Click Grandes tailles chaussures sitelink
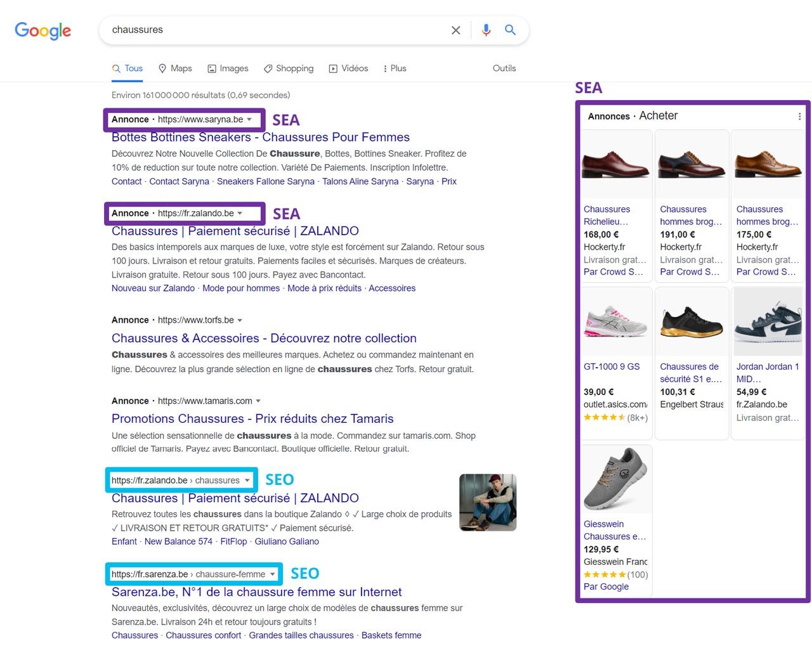812x653 pixels. [301, 635]
